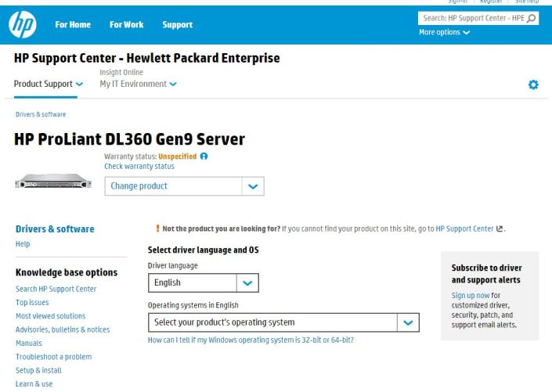Open the Change product dropdown
Screen dimensions: 552x392
[184, 186]
